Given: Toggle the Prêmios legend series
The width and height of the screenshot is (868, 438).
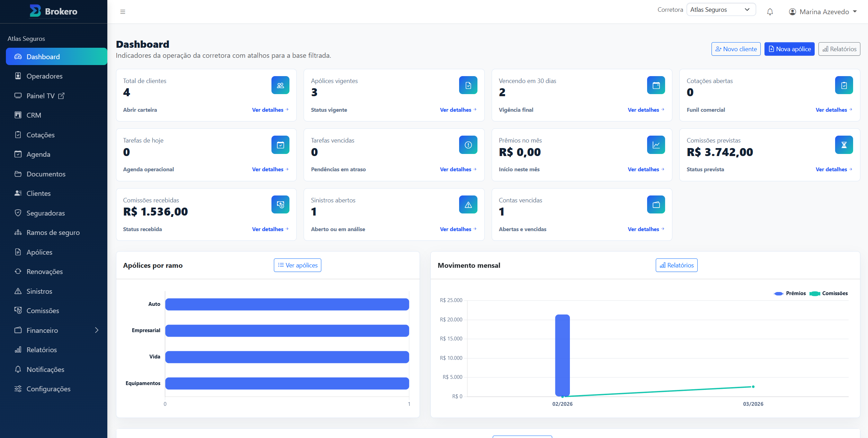Looking at the screenshot, I should point(790,293).
